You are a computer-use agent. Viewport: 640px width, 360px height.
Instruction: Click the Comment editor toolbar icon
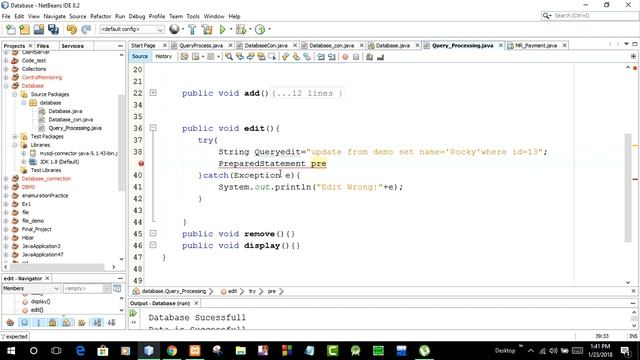369,57
